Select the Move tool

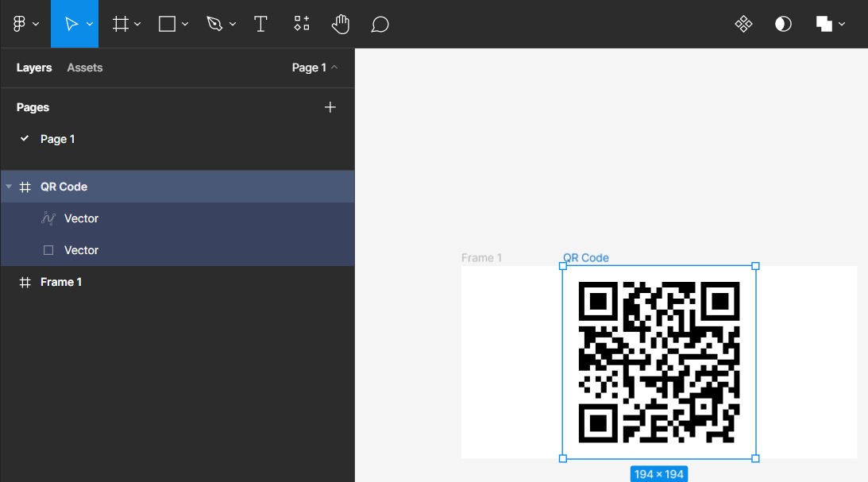coord(71,24)
